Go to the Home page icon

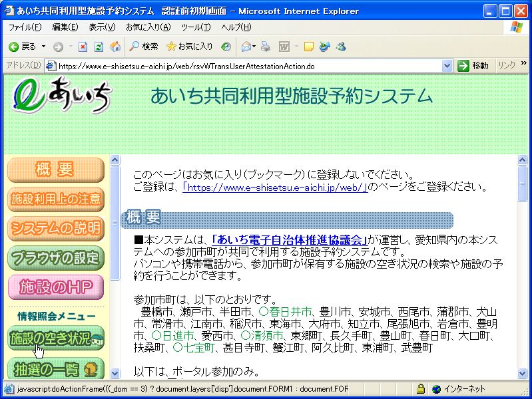(115, 47)
